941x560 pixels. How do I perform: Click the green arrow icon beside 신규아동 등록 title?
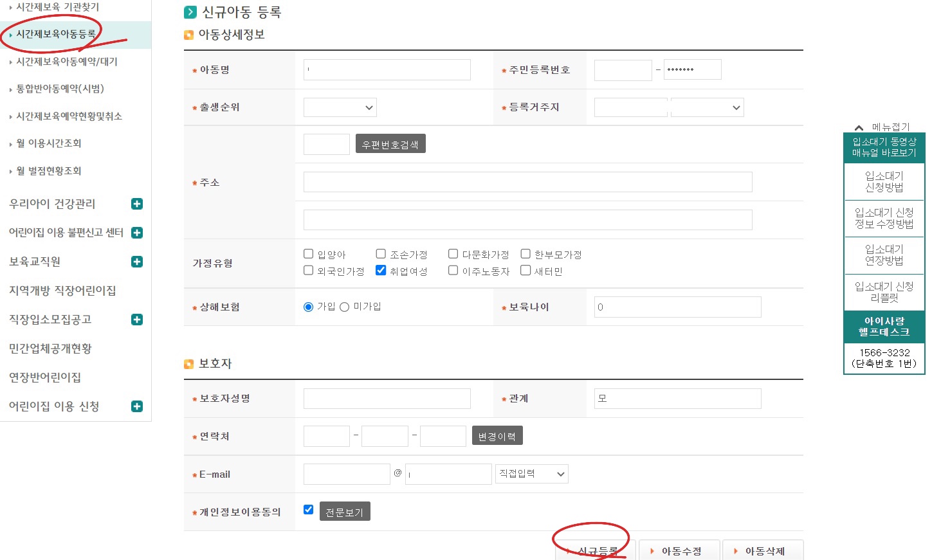(x=190, y=12)
